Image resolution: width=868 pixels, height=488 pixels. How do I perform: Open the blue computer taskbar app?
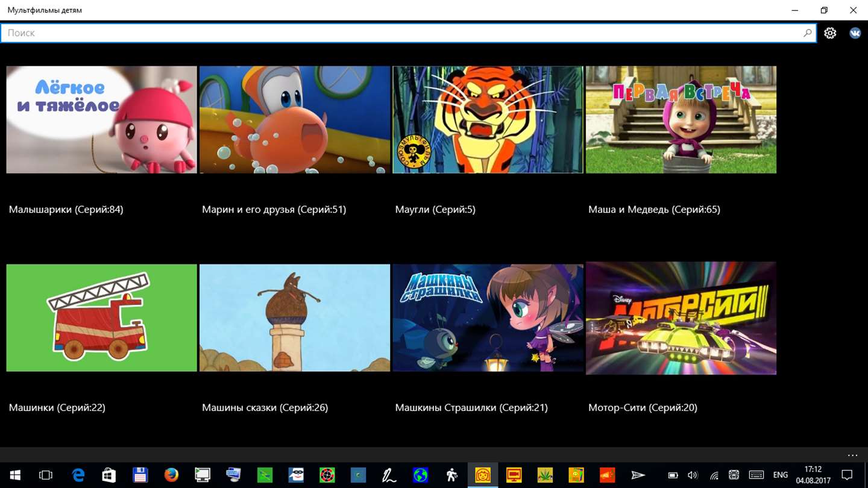click(233, 475)
